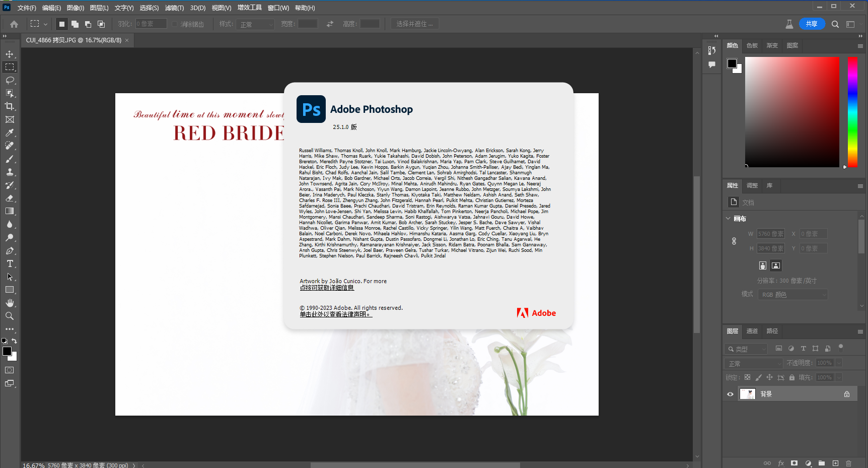Select the Zoom tool

pyautogui.click(x=10, y=316)
